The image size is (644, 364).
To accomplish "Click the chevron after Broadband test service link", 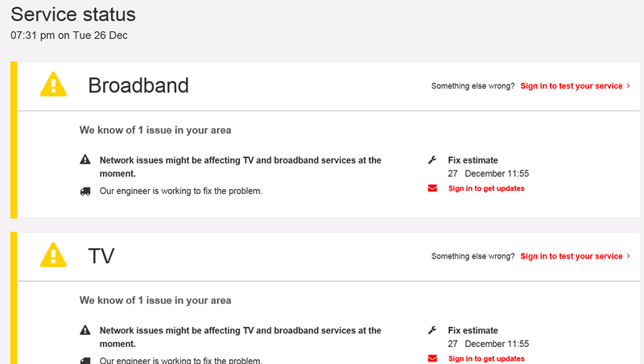I will click(628, 85).
